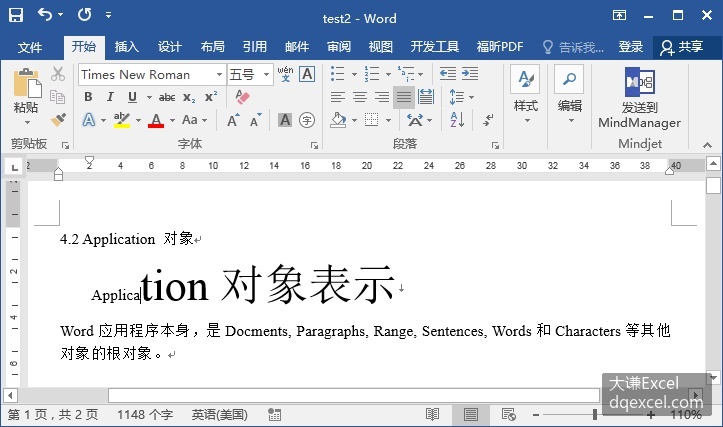Apply the red font color button

(x=156, y=120)
